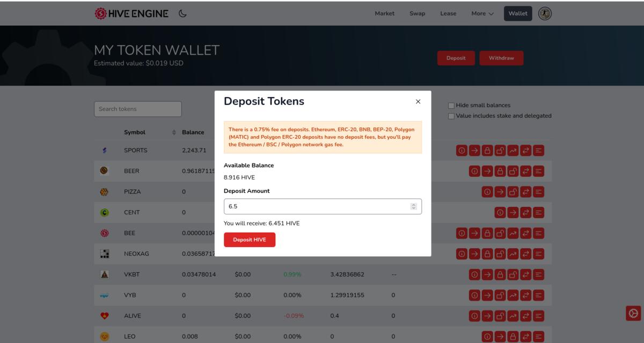644x343 pixels.
Task: Click the chart icon in the SPORTS row
Action: [x=513, y=151]
